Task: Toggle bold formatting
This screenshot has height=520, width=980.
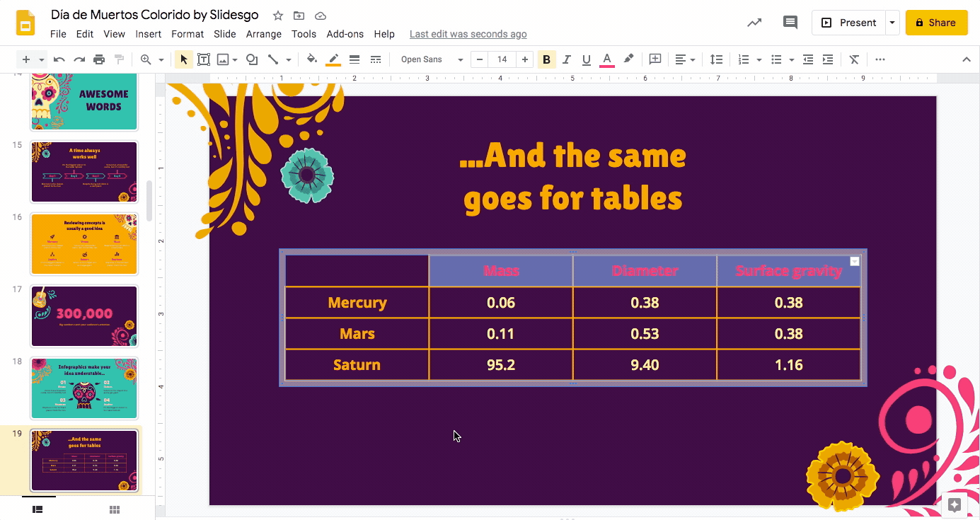Action: pos(546,59)
